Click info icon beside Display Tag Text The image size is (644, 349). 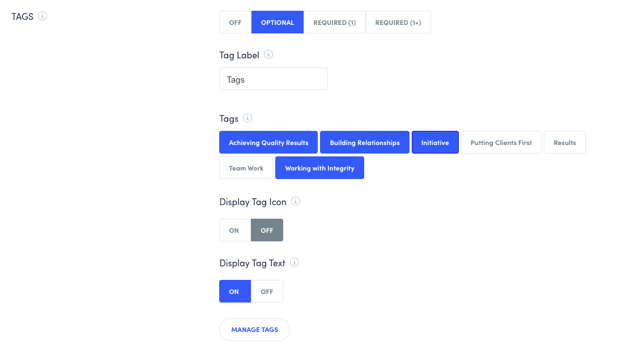[295, 263]
